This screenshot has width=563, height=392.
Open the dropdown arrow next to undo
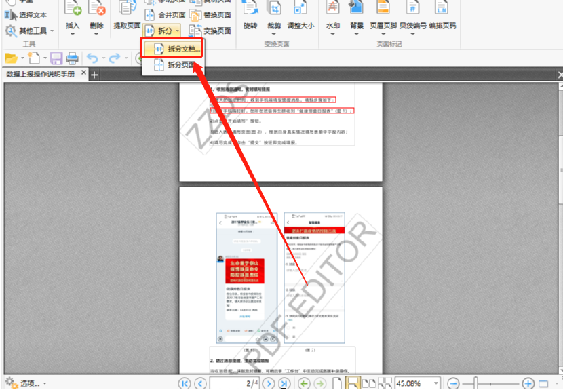(104, 58)
